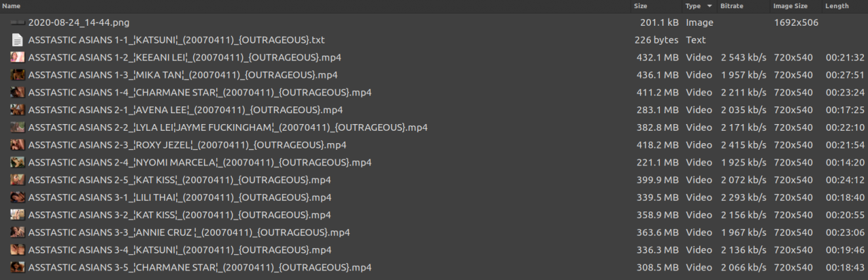Sort by the Length column header
Screen dimensions: 868x280
pyautogui.click(x=836, y=6)
